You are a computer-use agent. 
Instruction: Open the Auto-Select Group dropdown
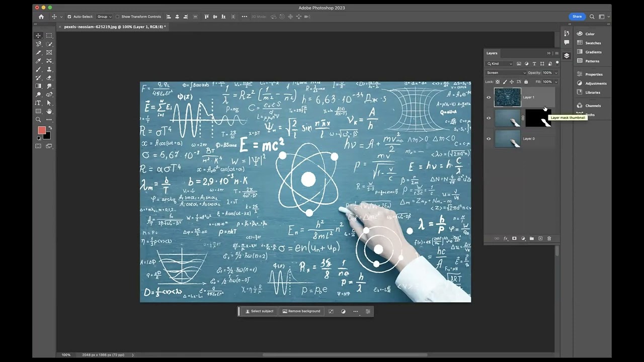pyautogui.click(x=104, y=17)
